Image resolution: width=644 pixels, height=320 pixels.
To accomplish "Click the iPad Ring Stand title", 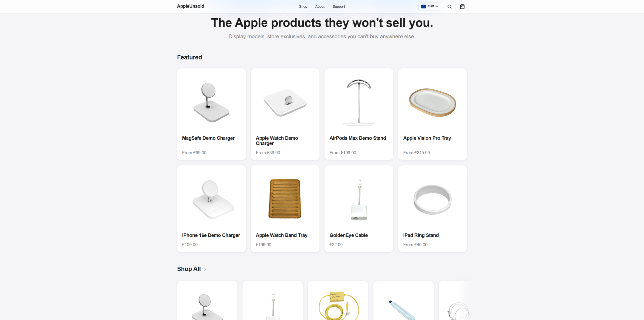I will pyautogui.click(x=421, y=235).
